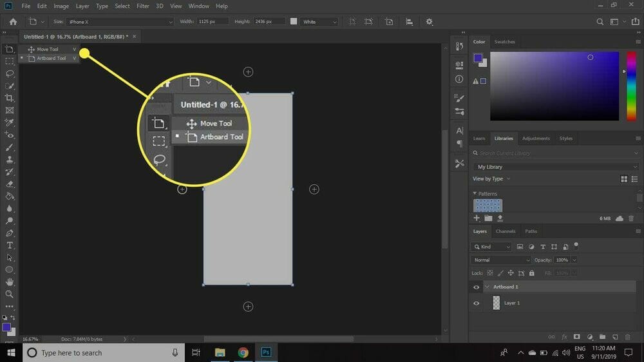The image size is (644, 362).
Task: Open the Normal blend mode dropdown
Action: [x=500, y=260]
